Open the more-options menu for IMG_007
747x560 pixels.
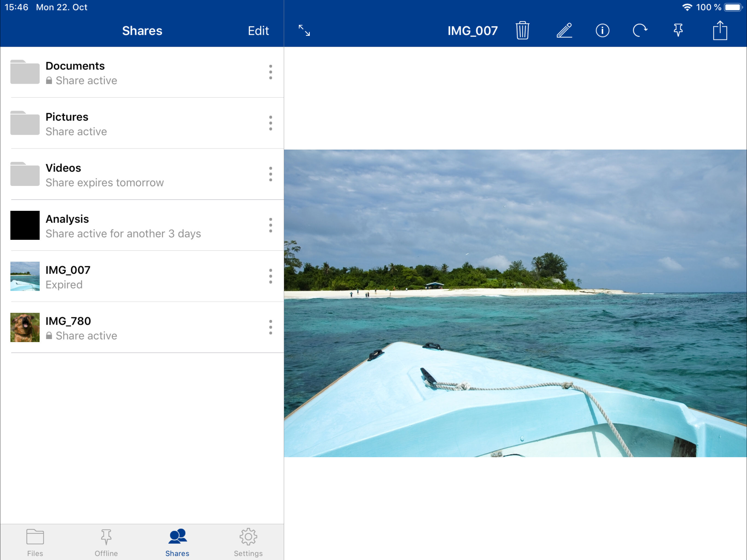[270, 276]
